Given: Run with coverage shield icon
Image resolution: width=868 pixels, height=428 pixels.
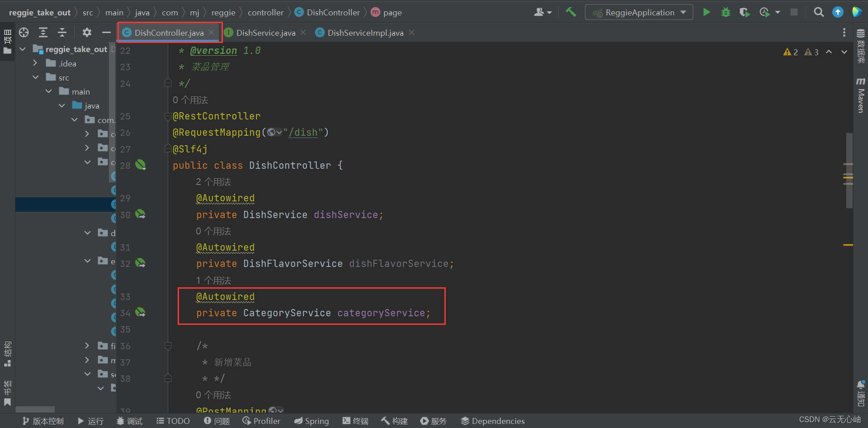Looking at the screenshot, I should tap(745, 12).
